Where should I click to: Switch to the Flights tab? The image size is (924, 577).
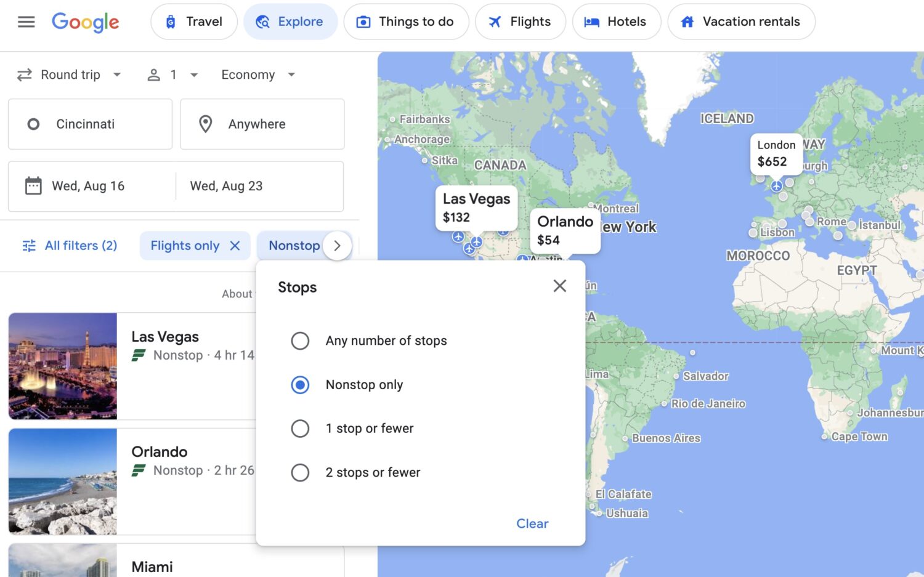pyautogui.click(x=521, y=22)
